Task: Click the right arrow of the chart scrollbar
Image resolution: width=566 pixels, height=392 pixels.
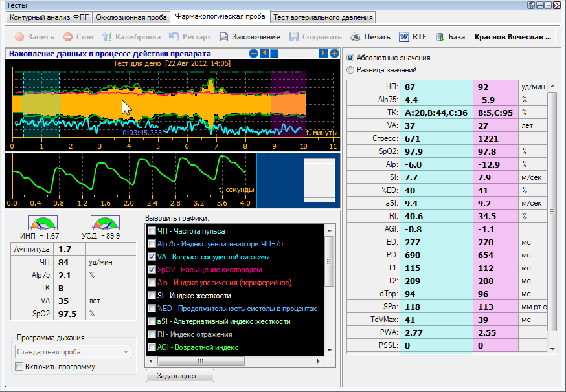Action: pyautogui.click(x=324, y=54)
